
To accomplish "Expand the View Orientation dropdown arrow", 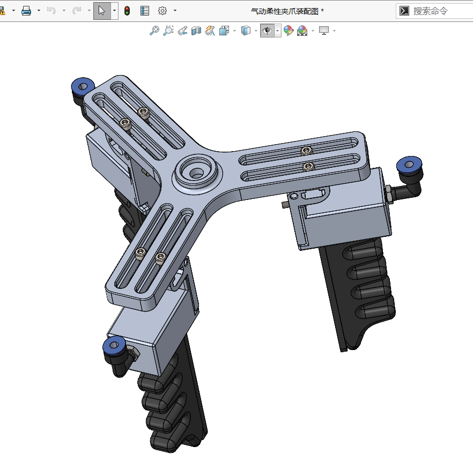I will click(234, 31).
